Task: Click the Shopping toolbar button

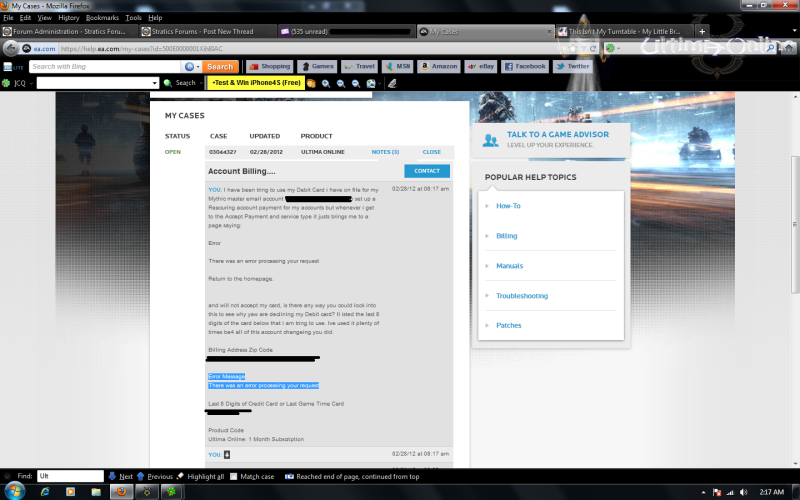Action: (270, 66)
